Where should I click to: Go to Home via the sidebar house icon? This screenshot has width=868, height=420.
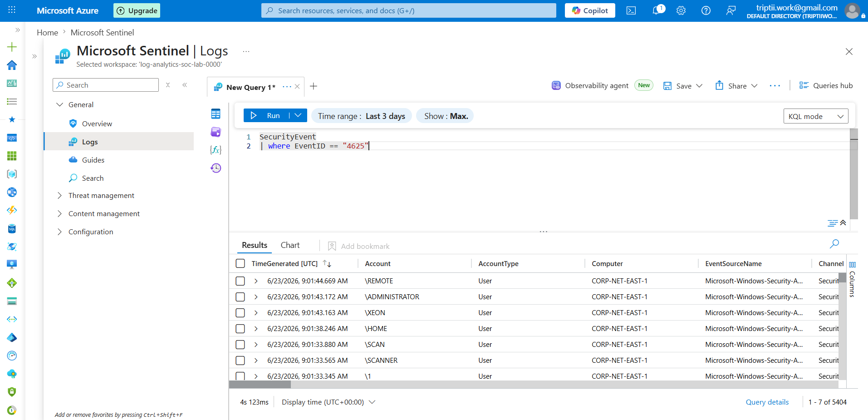point(12,65)
